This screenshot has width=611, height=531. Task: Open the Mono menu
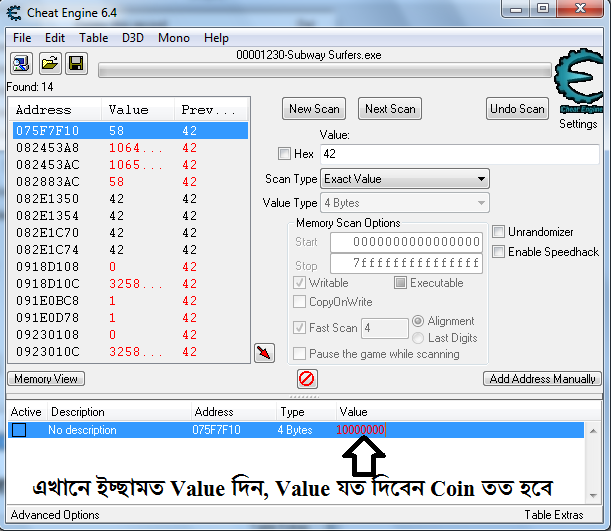click(174, 38)
